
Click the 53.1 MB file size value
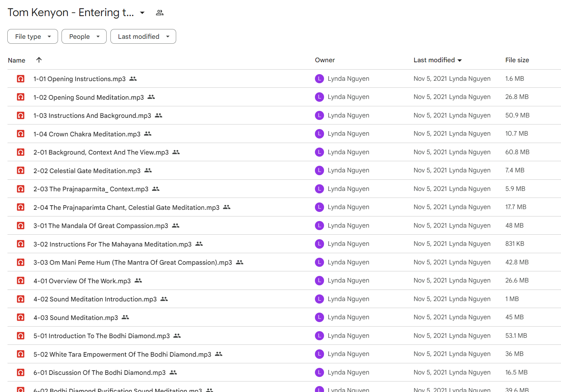516,336
